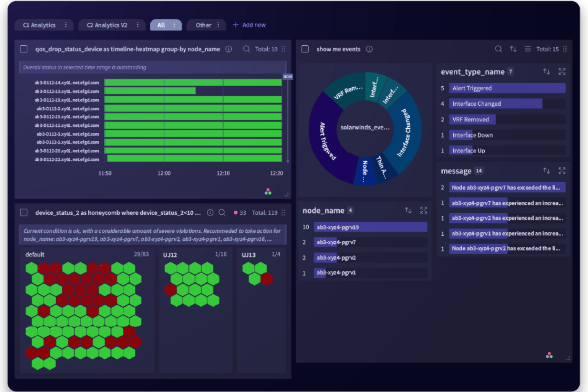This screenshot has height=392, width=588.
Task: Tick the qos_drop_status_device widget checkbox
Action: [x=24, y=49]
